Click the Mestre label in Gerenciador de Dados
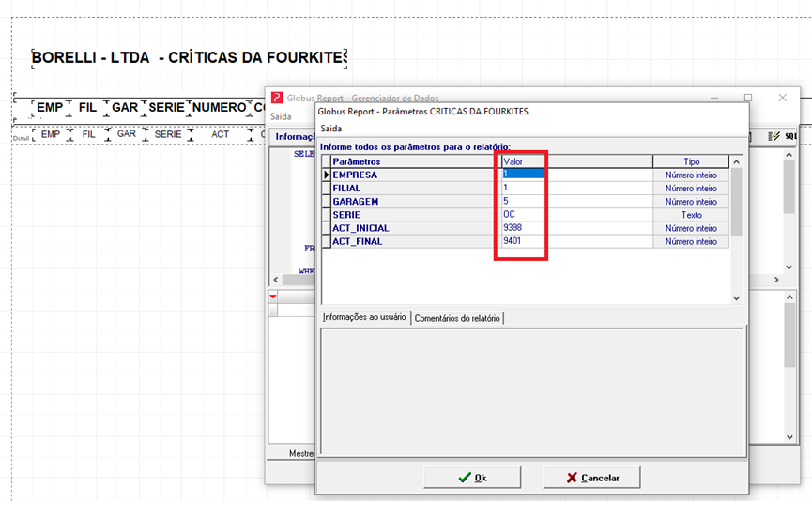 click(x=301, y=453)
